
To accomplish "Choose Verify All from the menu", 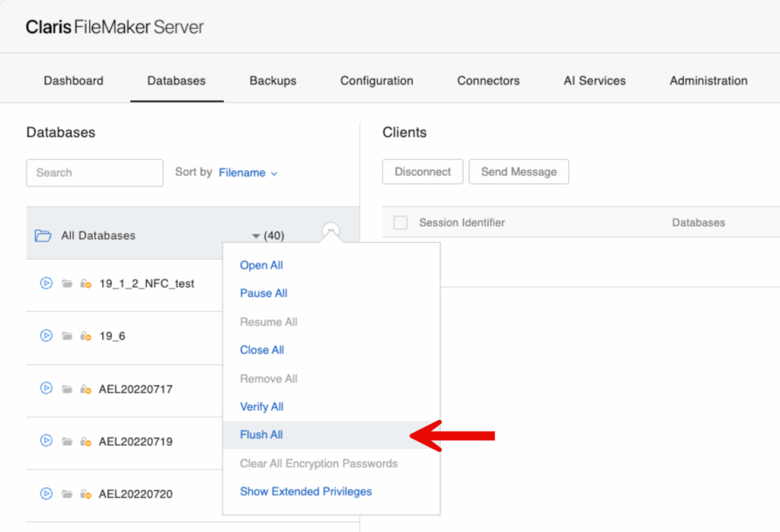I will click(x=262, y=406).
